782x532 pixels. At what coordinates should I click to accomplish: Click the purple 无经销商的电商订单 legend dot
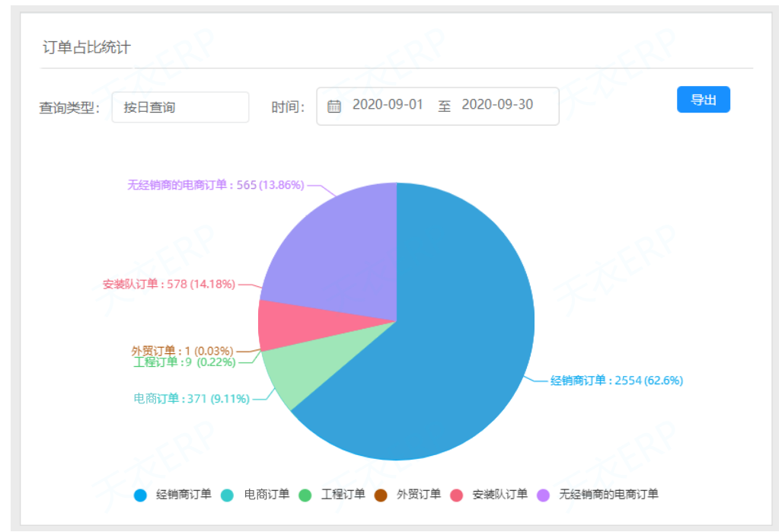point(543,495)
